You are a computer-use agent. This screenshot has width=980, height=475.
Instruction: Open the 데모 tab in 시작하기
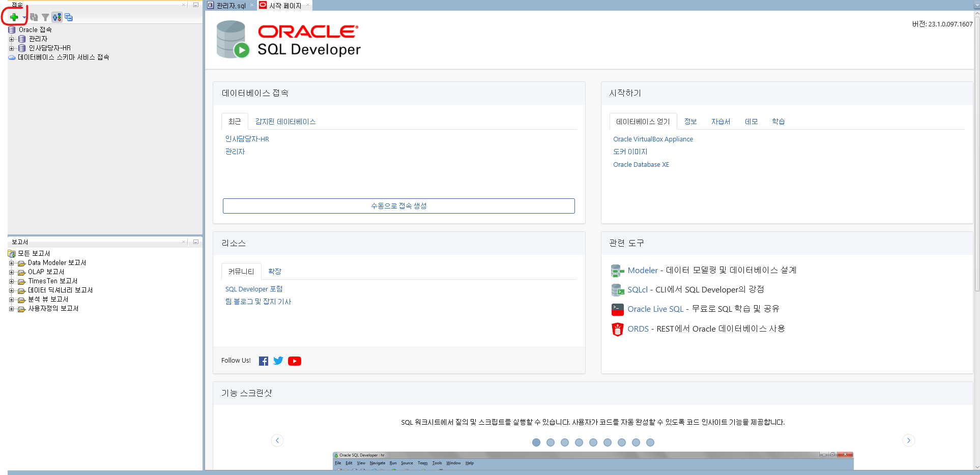[752, 122]
